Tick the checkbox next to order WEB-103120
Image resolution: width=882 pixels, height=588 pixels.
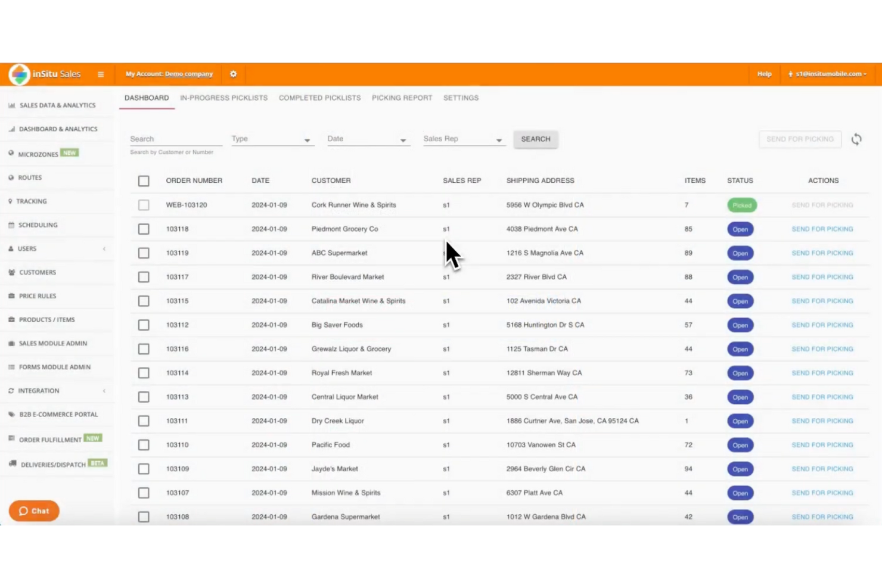(143, 204)
